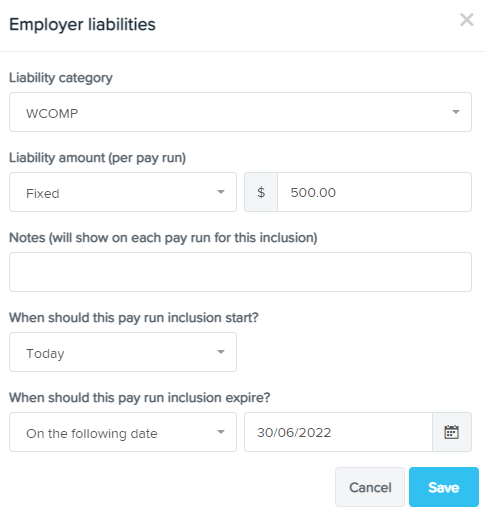Open the WCOMP liability category dropdown

point(240,112)
